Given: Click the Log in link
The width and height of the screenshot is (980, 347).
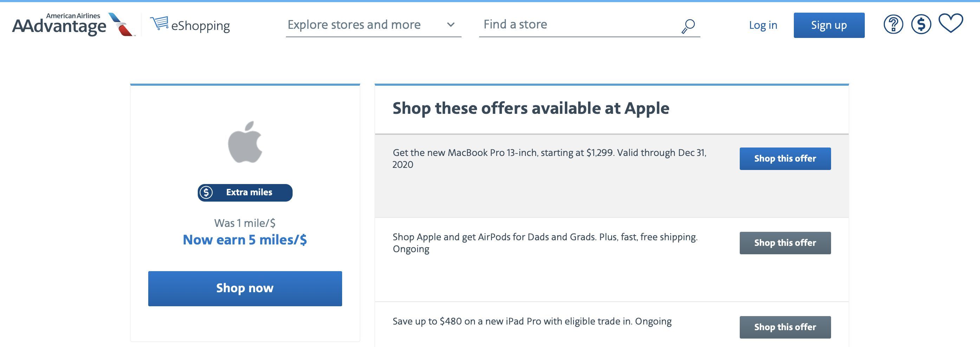Looking at the screenshot, I should [x=763, y=25].
